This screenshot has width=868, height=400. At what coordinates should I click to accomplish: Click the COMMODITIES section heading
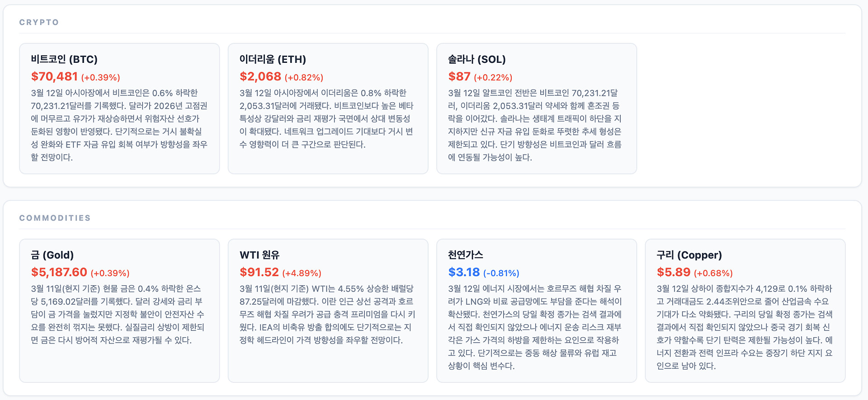[55, 218]
